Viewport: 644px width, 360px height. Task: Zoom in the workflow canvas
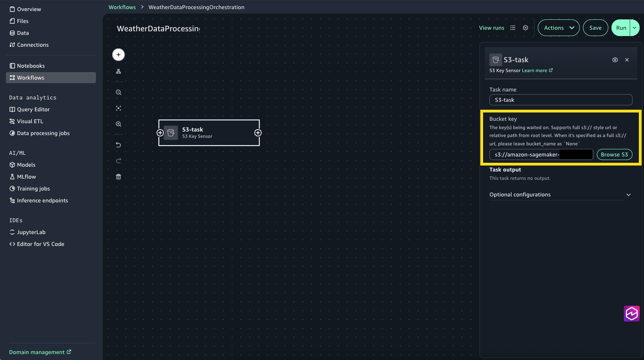point(118,124)
